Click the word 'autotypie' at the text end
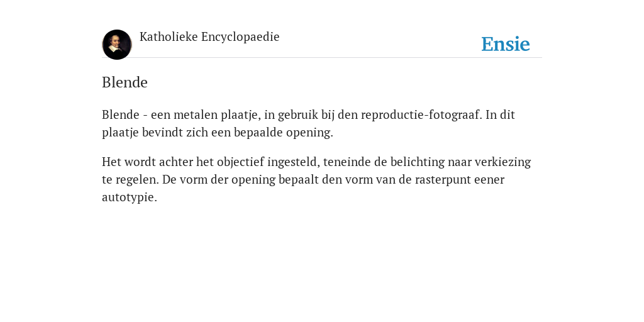644x322 pixels. 130,197
